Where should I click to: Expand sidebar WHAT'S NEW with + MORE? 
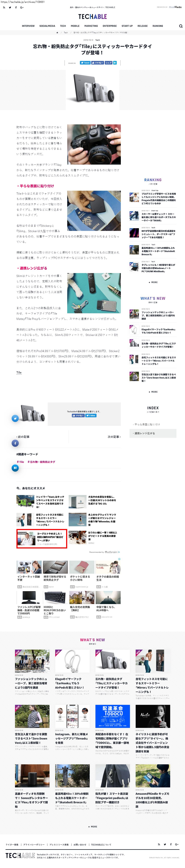tap(153, 392)
